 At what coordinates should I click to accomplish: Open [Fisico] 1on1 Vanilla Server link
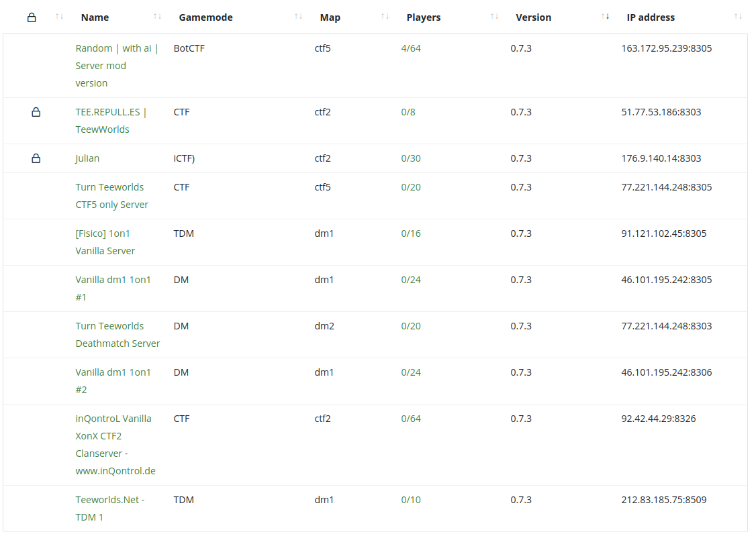pos(105,242)
